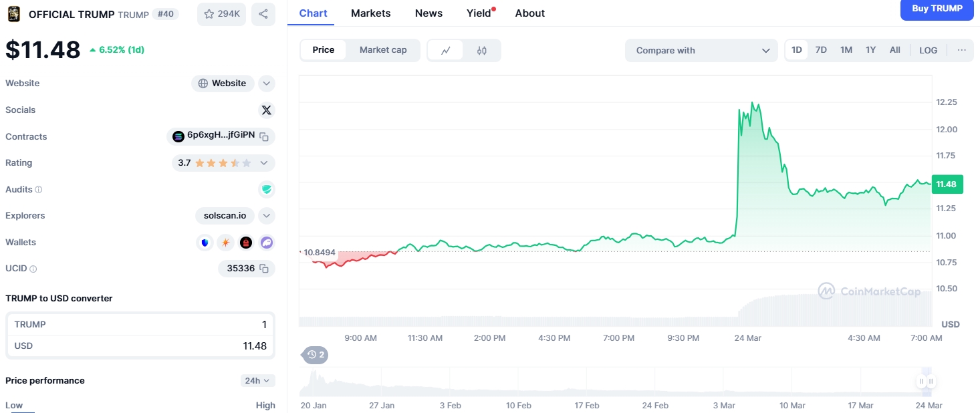This screenshot has height=413, width=980.
Task: Open the solscan.io explorer link
Action: (225, 216)
